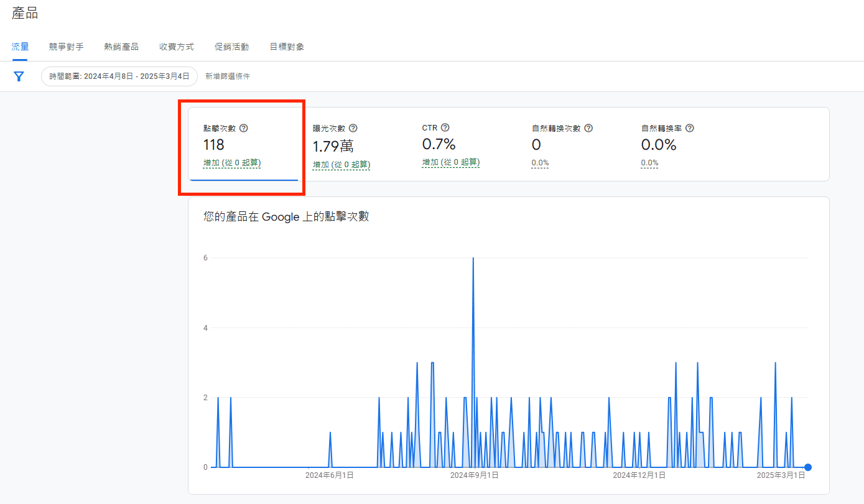Viewport: 864px width, 504px height.
Task: Open the 收費方式 tab
Action: 177,47
